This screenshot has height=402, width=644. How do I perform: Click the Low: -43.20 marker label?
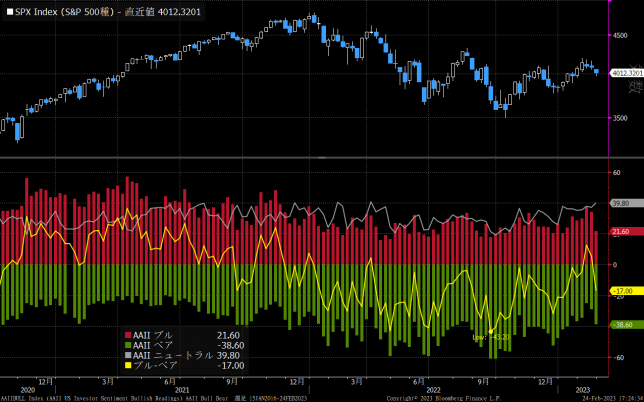[491, 338]
